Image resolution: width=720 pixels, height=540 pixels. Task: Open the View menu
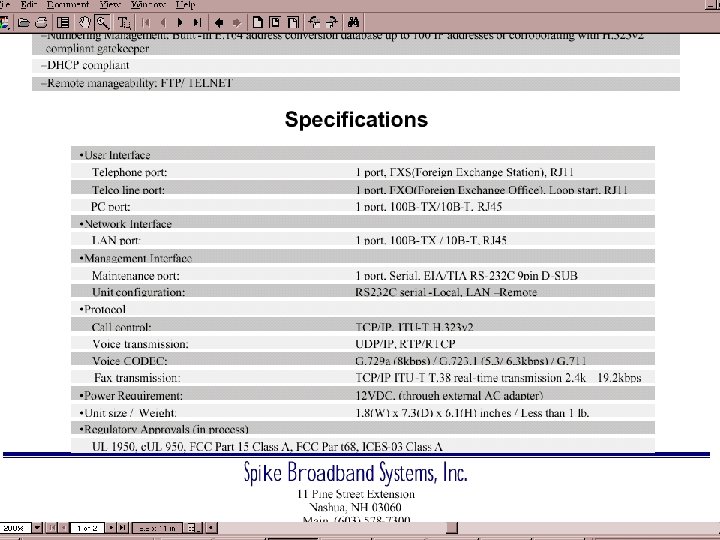110,5
